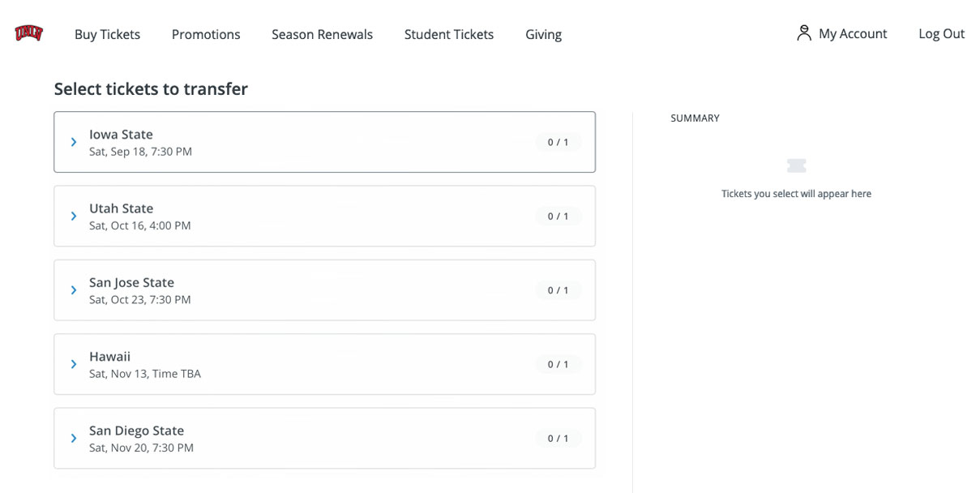Go to Season Renewals
Screen dimensions: 980x493
tap(322, 34)
